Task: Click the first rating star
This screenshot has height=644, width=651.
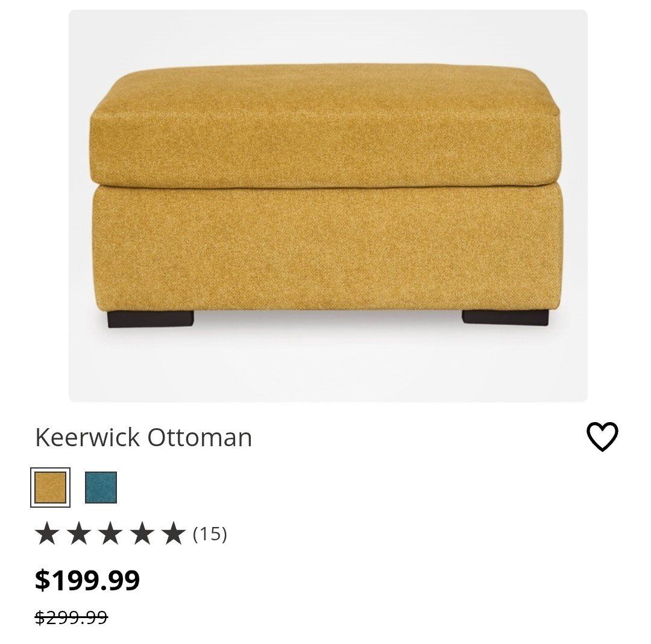Action: pos(47,534)
